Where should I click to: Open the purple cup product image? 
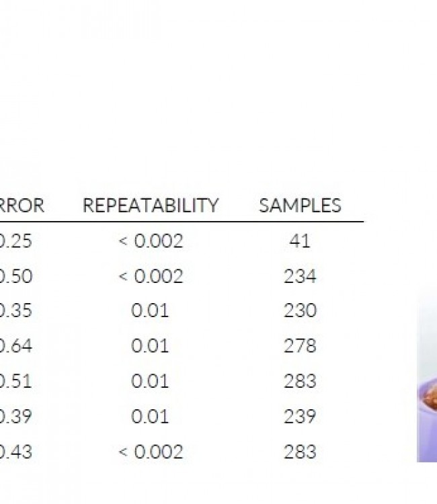tap(427, 403)
